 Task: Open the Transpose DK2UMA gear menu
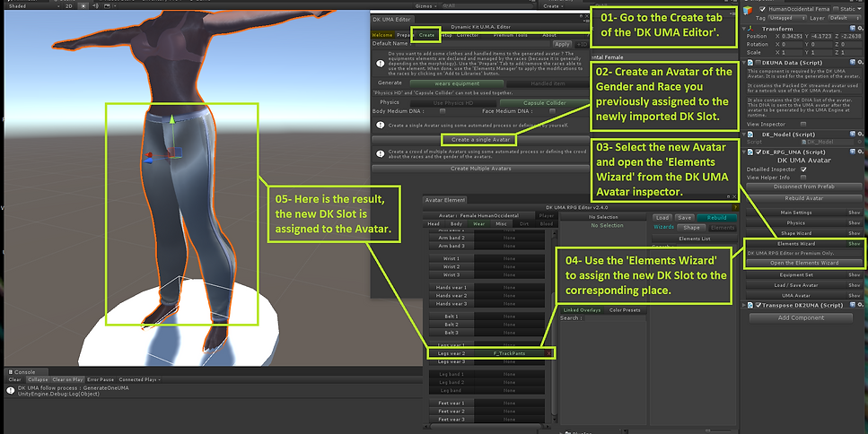860,305
